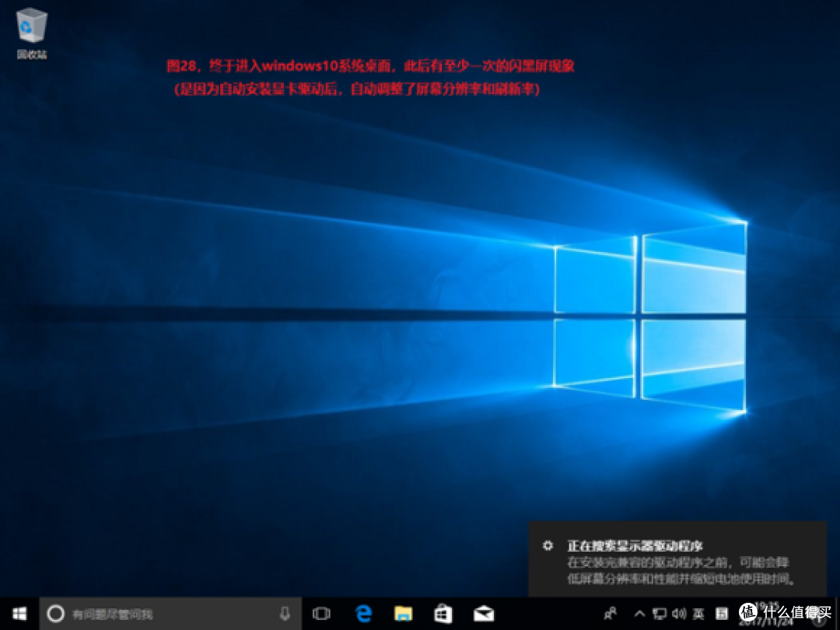
Task: Open File Explorer on the taskbar
Action: coord(404,614)
